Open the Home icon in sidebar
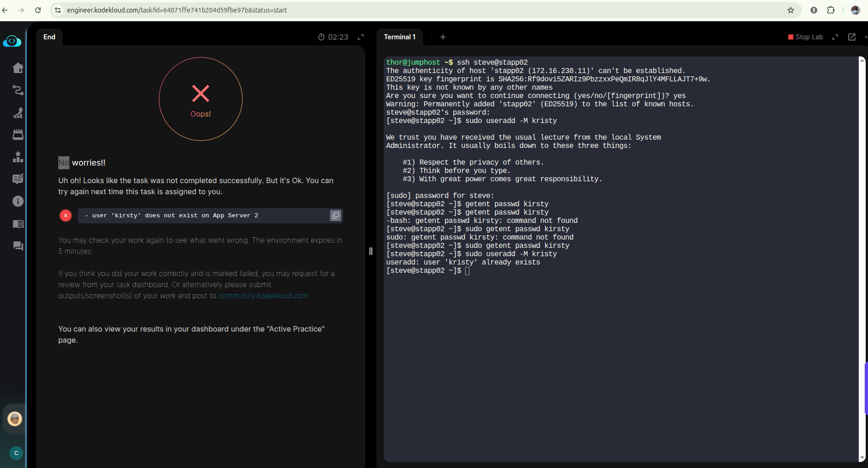This screenshot has width=868, height=468. (18, 68)
